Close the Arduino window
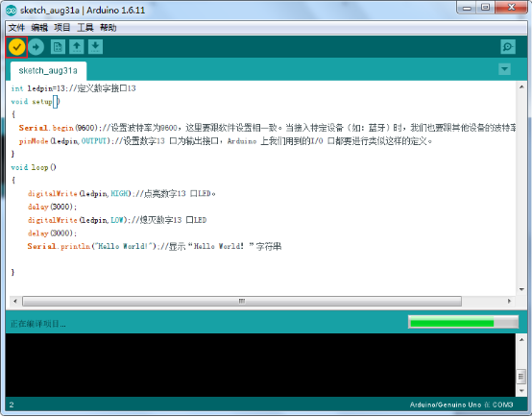532x417 pixels. (x=512, y=8)
